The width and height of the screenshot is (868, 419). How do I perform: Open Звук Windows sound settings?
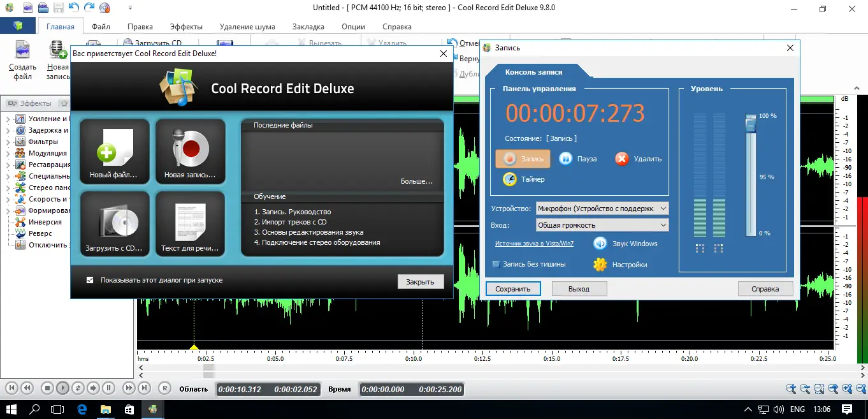625,244
